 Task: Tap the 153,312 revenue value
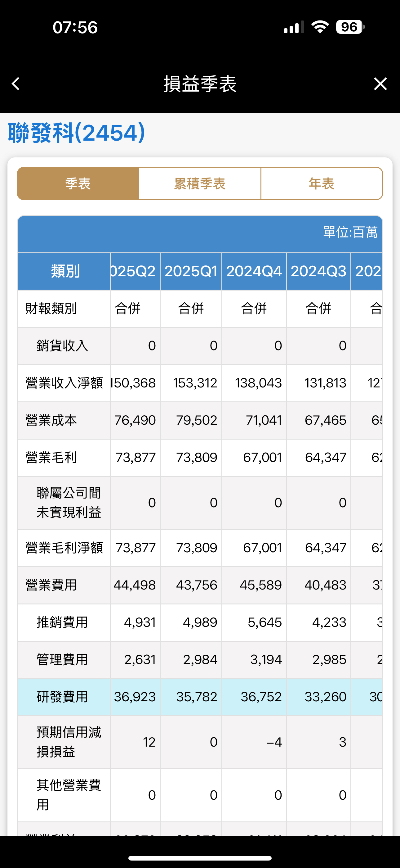point(195,383)
